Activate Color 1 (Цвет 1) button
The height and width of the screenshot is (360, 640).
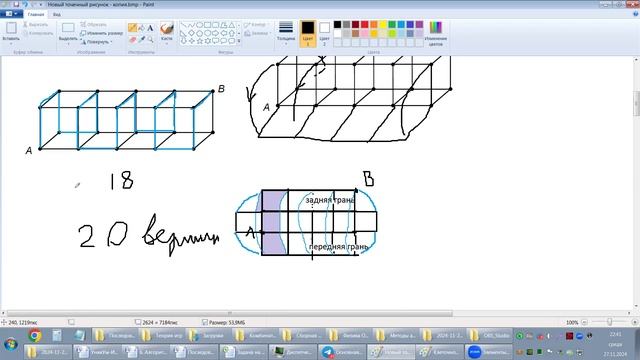[x=308, y=33]
